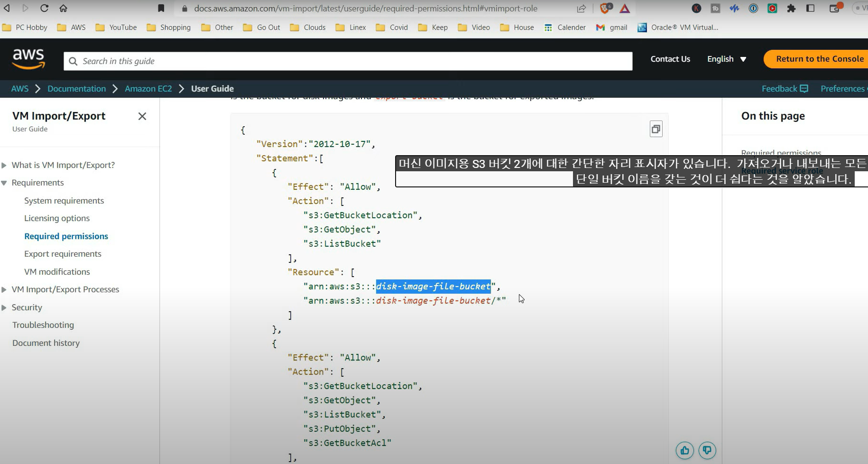Open the Video bookmarks folder
This screenshot has height=464, width=868.
click(474, 28)
